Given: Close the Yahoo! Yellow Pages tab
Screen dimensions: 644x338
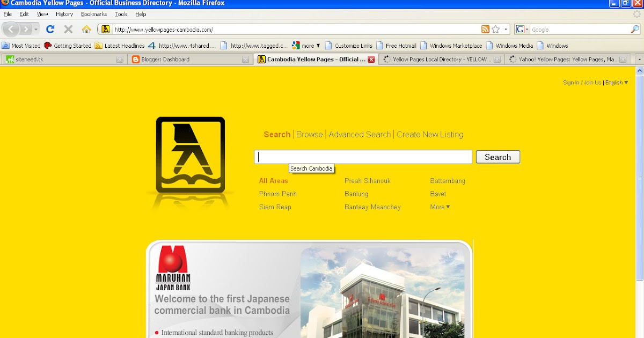Looking at the screenshot, I should pos(623,60).
